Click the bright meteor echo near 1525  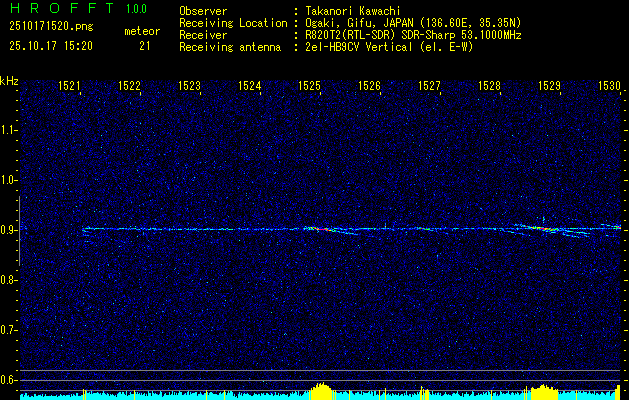coord(321,229)
